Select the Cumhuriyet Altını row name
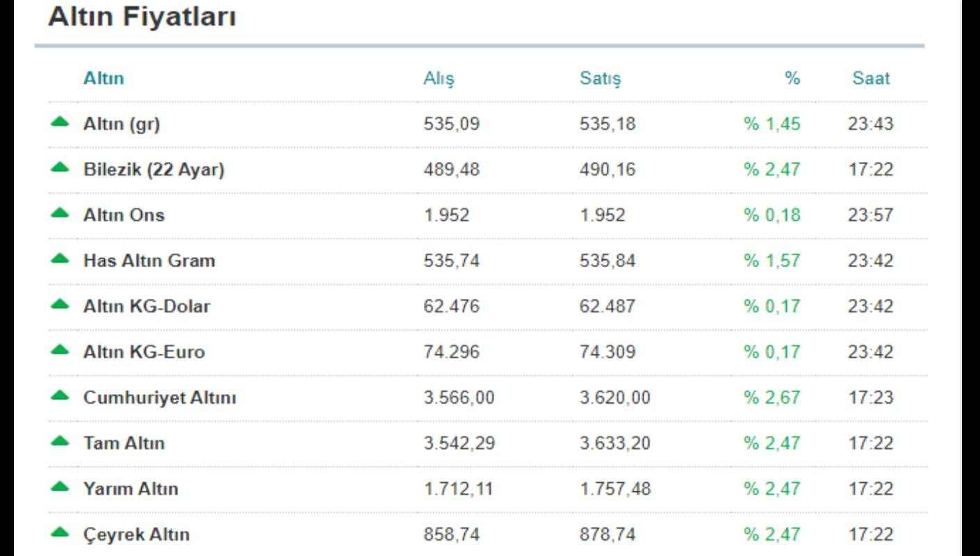The height and width of the screenshot is (556, 980). click(x=160, y=398)
